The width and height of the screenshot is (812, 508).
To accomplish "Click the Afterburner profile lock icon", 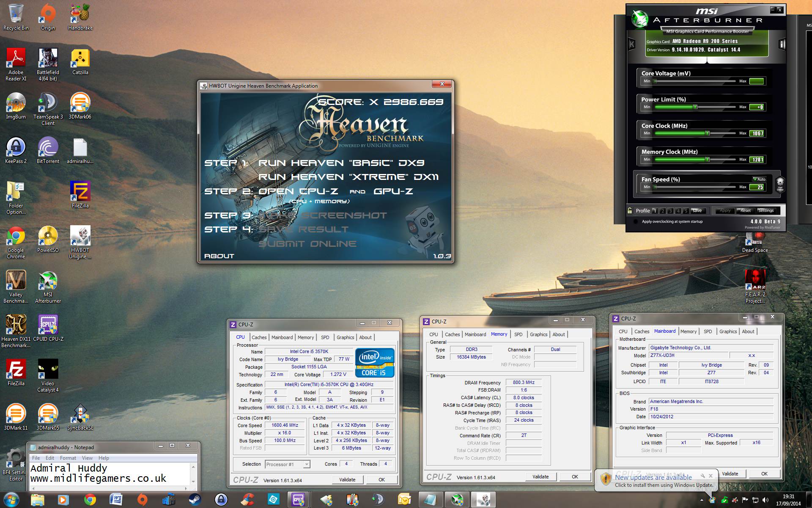I will point(630,210).
